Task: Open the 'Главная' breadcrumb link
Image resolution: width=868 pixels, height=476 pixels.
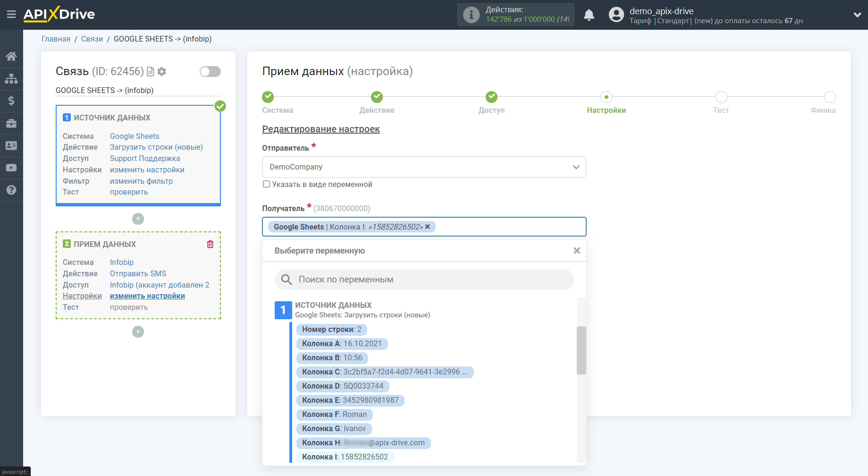Action: (x=56, y=39)
